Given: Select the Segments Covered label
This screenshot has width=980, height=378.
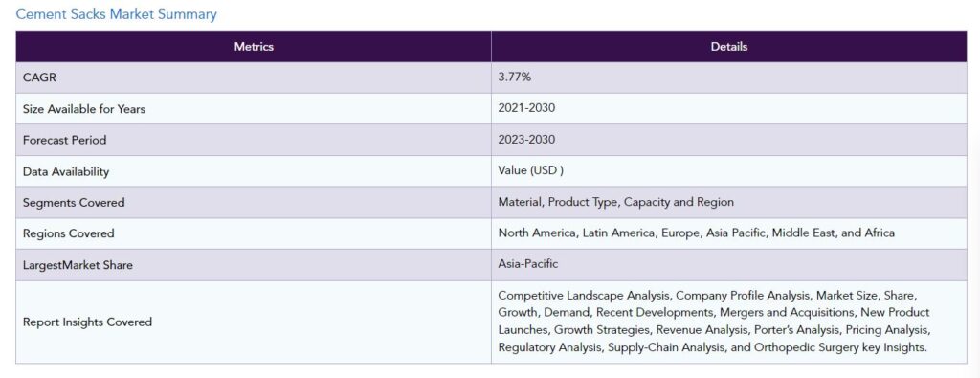Looking at the screenshot, I should pyautogui.click(x=74, y=203).
